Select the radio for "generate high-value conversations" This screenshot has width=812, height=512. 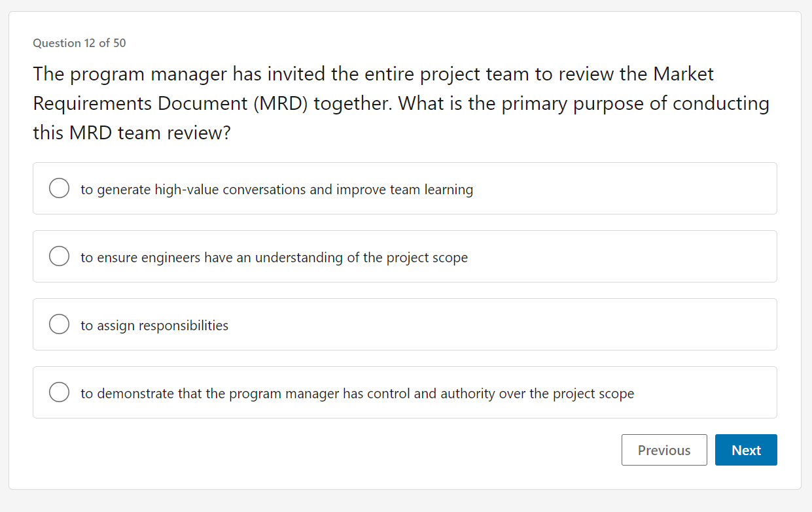tap(59, 188)
